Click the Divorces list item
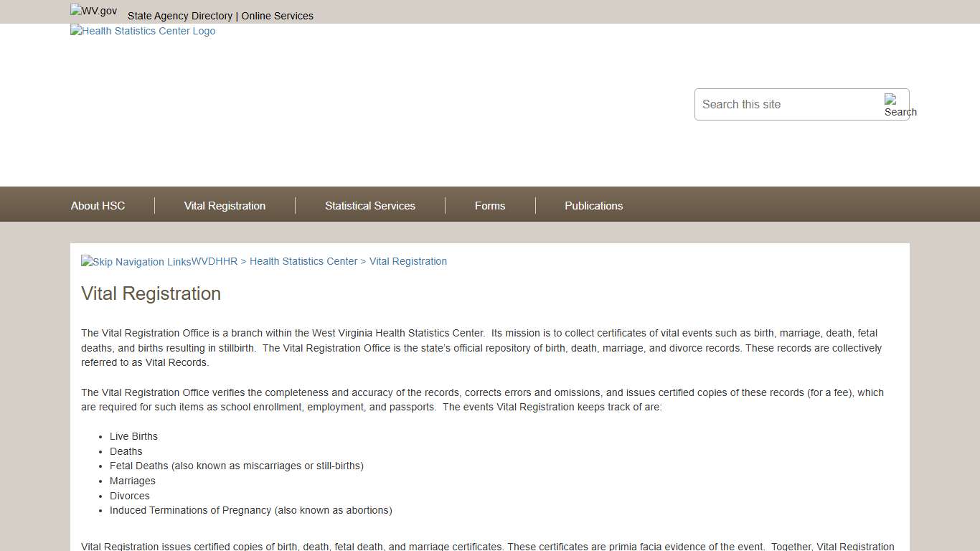Viewport: 980px width, 551px height. [x=130, y=496]
